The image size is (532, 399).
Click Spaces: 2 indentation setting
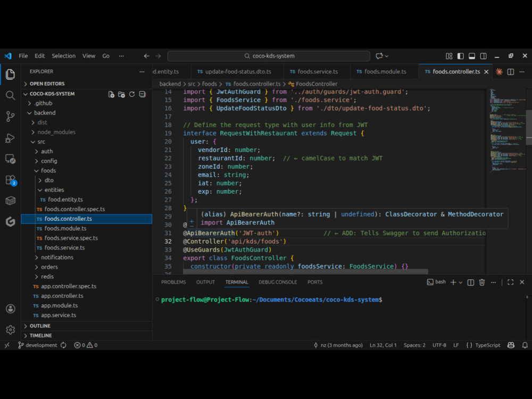414,345
